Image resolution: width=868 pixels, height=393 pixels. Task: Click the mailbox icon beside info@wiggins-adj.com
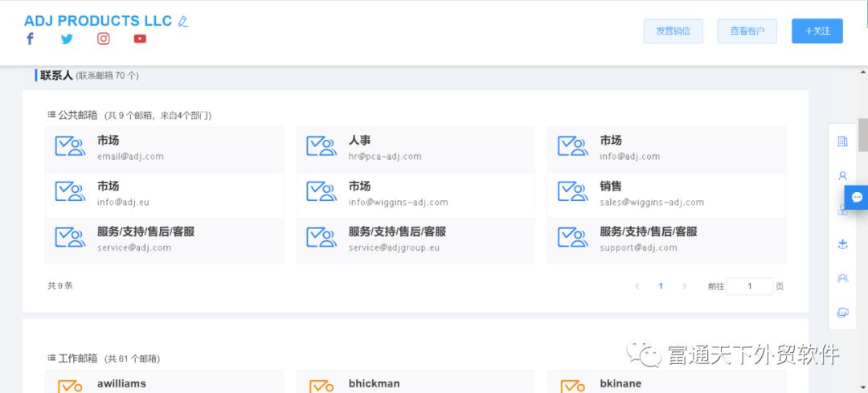[x=321, y=192]
